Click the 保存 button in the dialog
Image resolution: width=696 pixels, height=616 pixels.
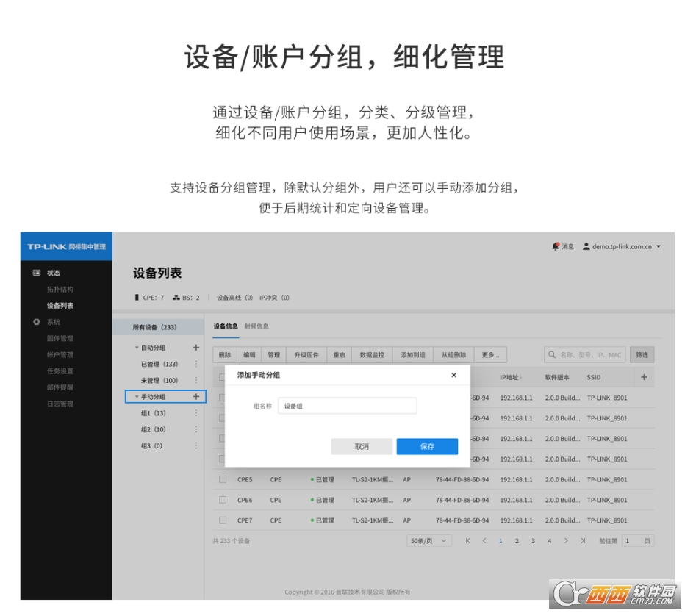point(427,446)
